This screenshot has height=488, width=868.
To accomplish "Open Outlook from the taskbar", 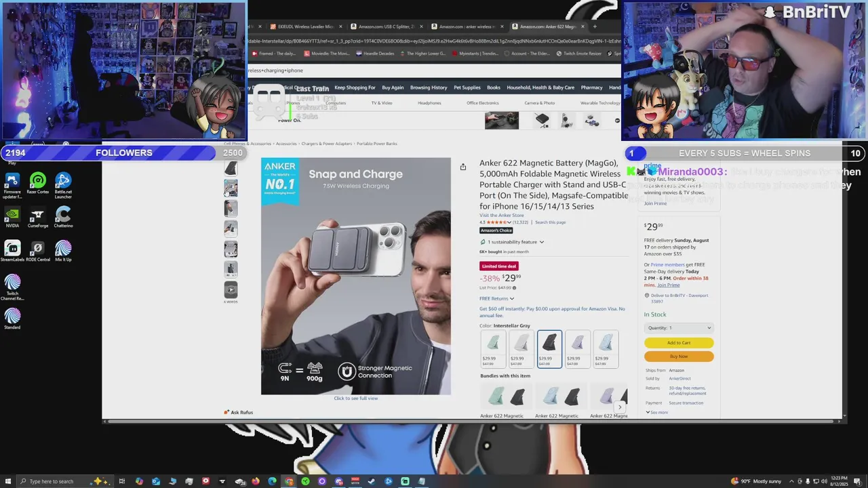I will coord(156,481).
